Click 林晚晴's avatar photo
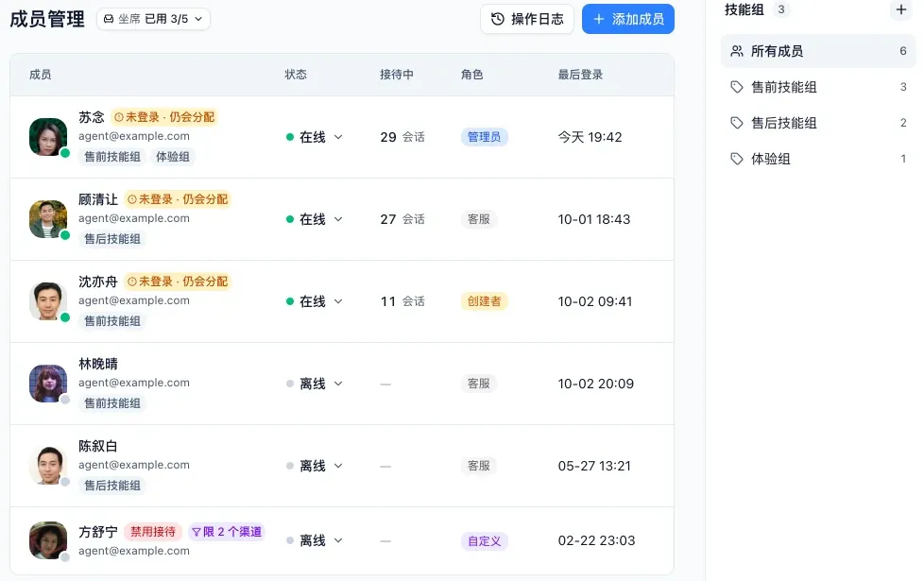The height and width of the screenshot is (581, 924). tap(48, 384)
